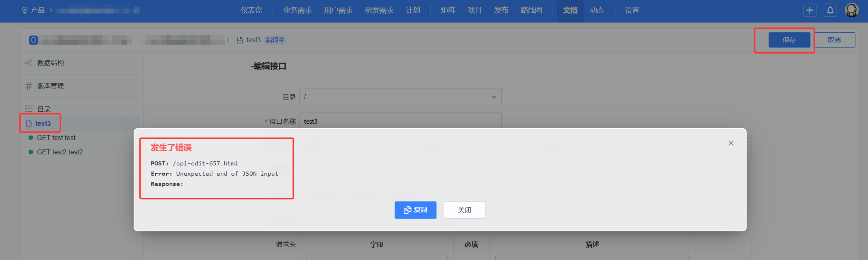The width and height of the screenshot is (868, 260).
Task: Click the 保存 save button
Action: pyautogui.click(x=789, y=40)
